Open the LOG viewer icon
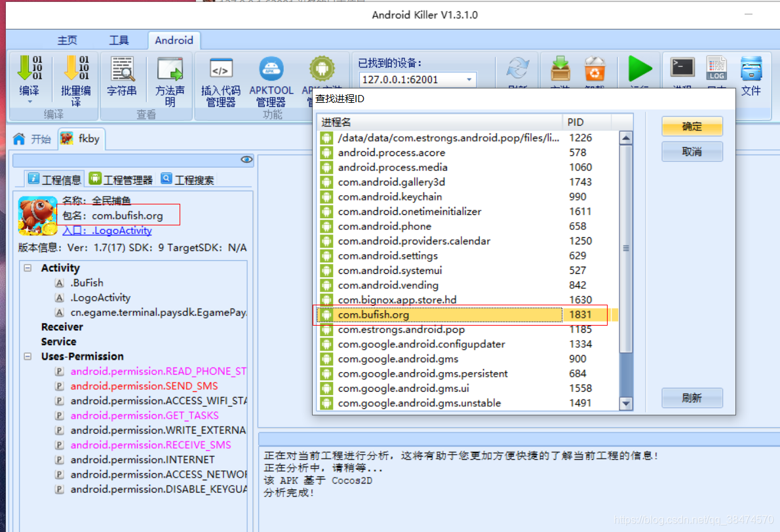Image resolution: width=780 pixels, height=532 pixels. (x=716, y=67)
